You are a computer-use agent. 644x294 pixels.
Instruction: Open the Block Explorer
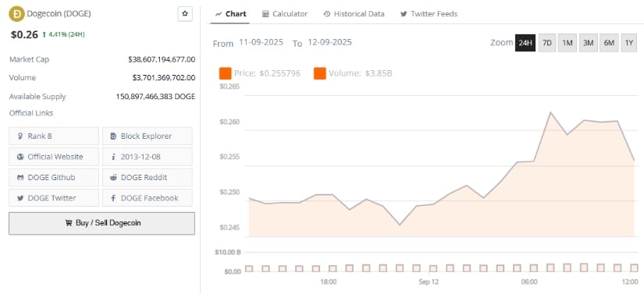pyautogui.click(x=147, y=136)
